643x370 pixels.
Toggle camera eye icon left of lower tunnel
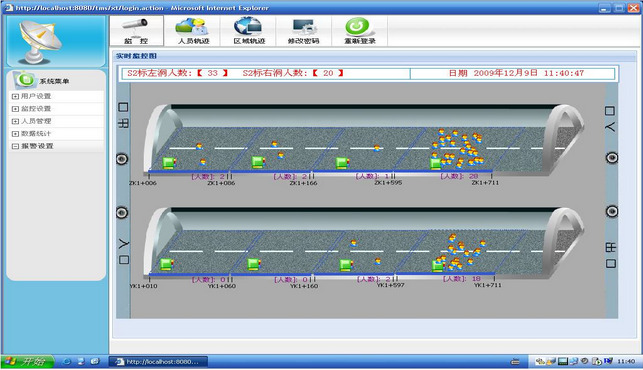(x=122, y=212)
